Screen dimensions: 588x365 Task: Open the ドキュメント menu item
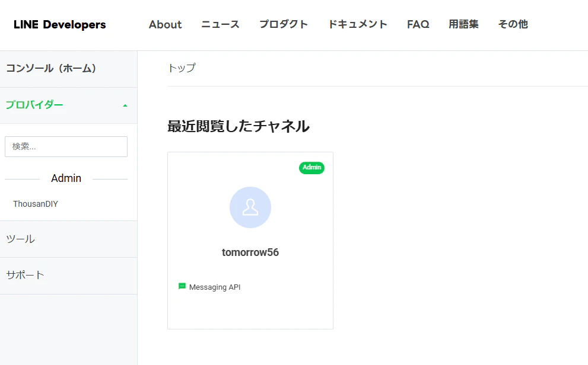(x=357, y=24)
